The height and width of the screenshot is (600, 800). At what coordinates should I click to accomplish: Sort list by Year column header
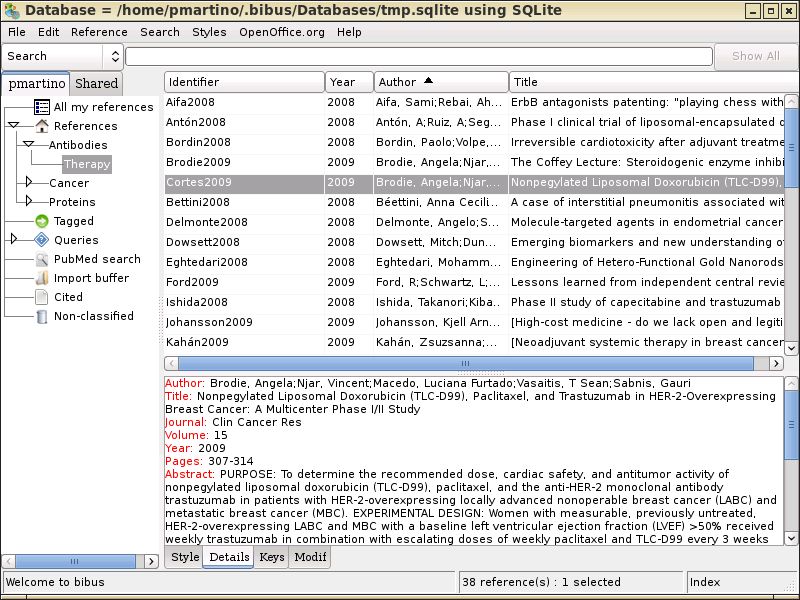pos(349,82)
